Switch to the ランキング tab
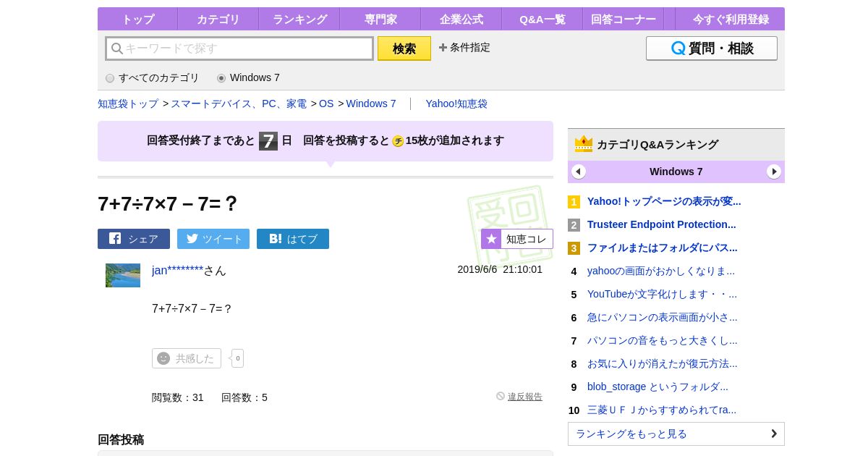Image resolution: width=868 pixels, height=456 pixels. pyautogui.click(x=299, y=20)
